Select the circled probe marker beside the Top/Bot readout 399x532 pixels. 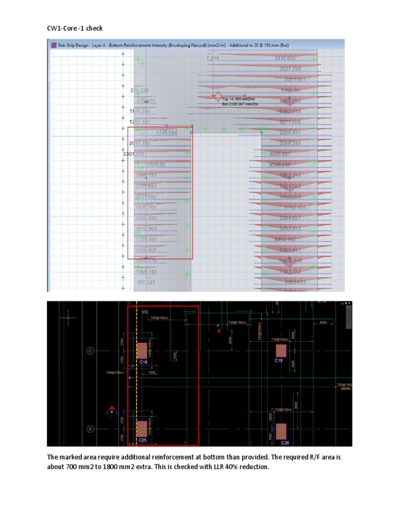pos(218,97)
